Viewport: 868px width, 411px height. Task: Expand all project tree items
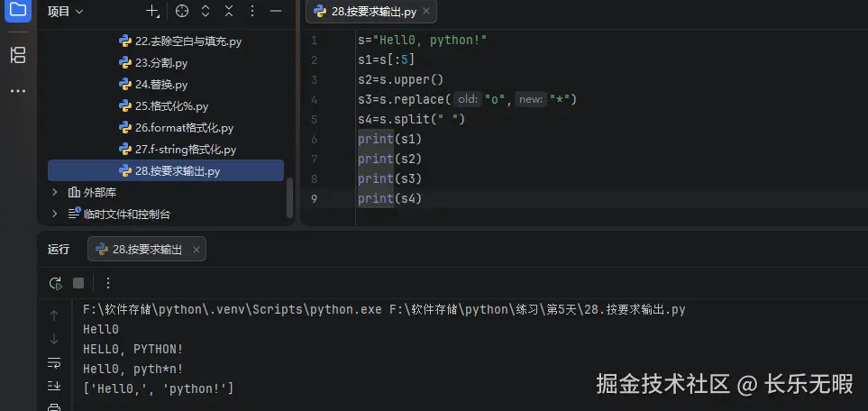206,11
